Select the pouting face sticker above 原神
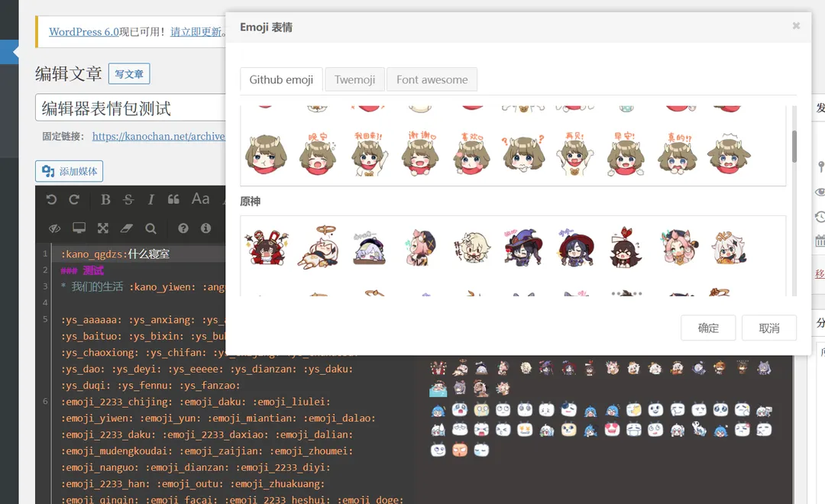Viewport: 825px width, 504px height. point(267,153)
